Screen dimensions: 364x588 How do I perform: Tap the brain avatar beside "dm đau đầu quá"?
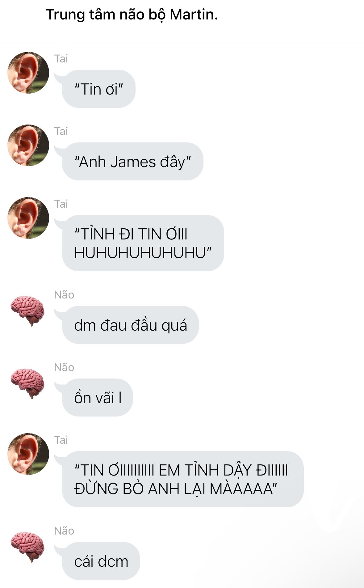tap(27, 311)
